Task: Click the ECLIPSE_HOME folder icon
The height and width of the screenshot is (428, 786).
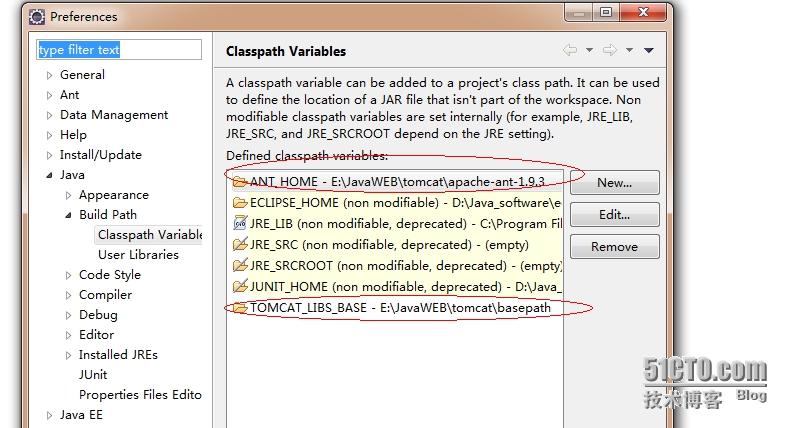Action: (x=240, y=202)
